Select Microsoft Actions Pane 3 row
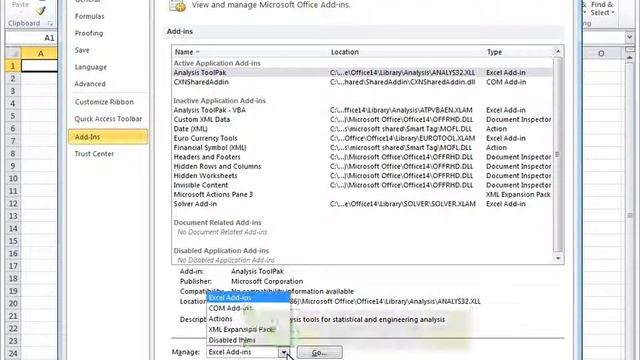Image resolution: width=640 pixels, height=360 pixels. tap(362, 195)
